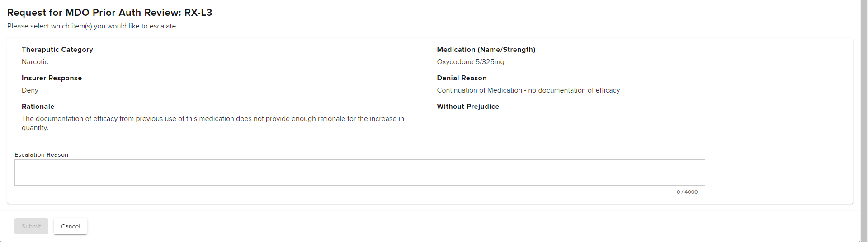Click the Without Prejudice label
Image resolution: width=868 pixels, height=242 pixels.
pyautogui.click(x=468, y=107)
